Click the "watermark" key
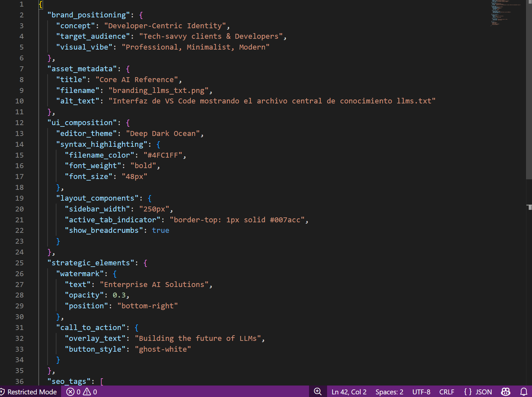 [80, 274]
